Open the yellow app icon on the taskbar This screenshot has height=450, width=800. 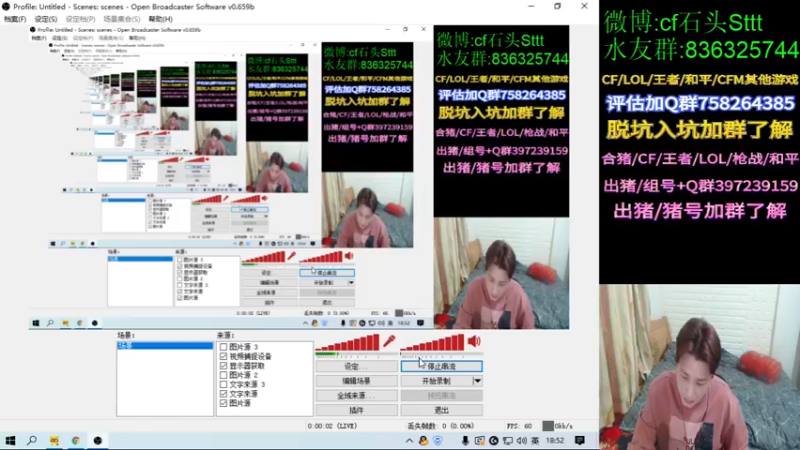click(x=54, y=440)
